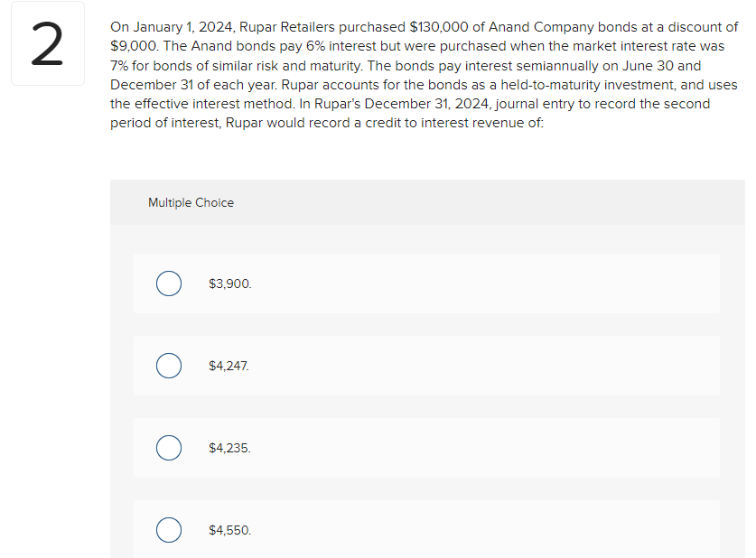Select the radio button for $4,550
Image resolution: width=756 pixels, height=558 pixels.
tap(169, 530)
